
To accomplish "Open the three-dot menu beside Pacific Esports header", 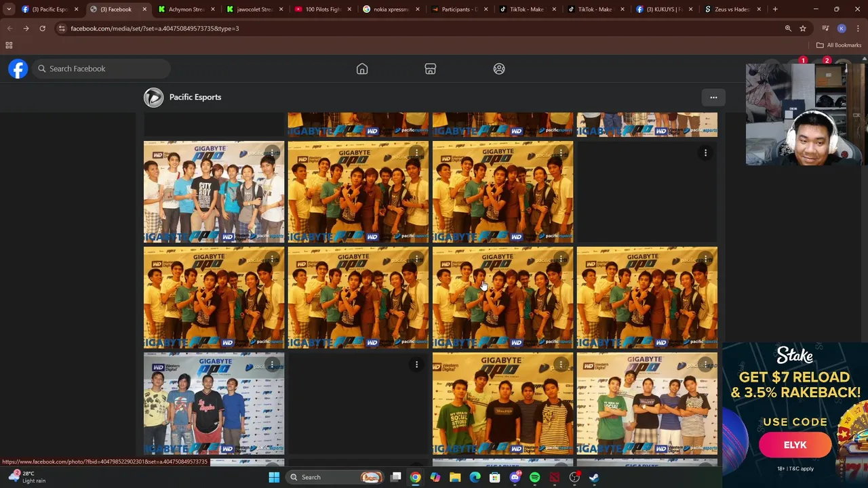I will tap(713, 97).
